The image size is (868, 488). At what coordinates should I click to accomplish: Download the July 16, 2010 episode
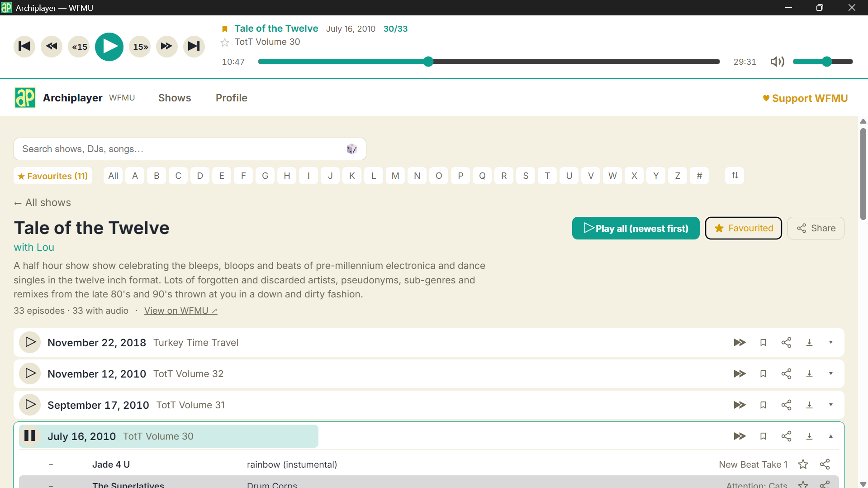[809, 436]
